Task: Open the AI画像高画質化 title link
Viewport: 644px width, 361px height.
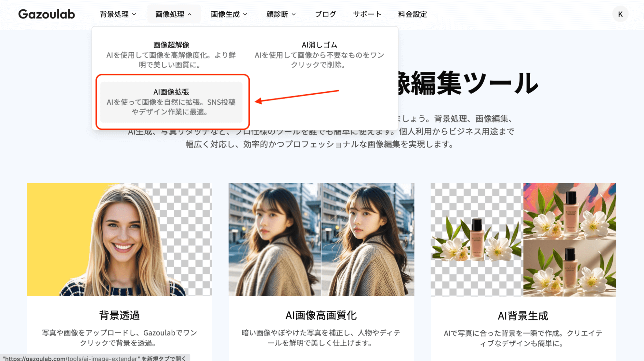Action: coord(321,315)
